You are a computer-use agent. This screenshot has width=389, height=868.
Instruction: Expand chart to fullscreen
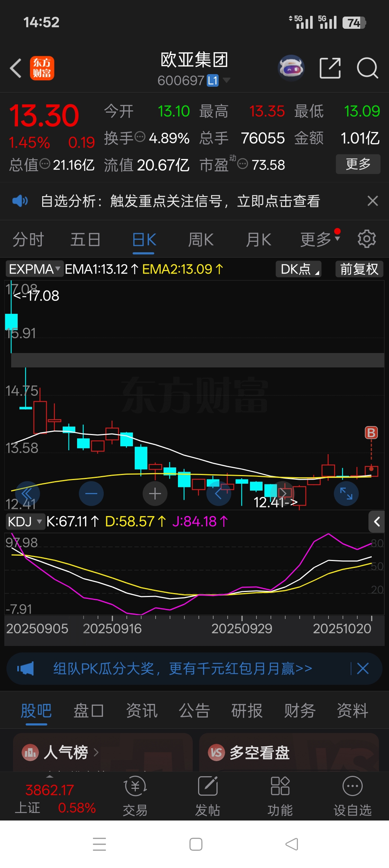coord(346,493)
